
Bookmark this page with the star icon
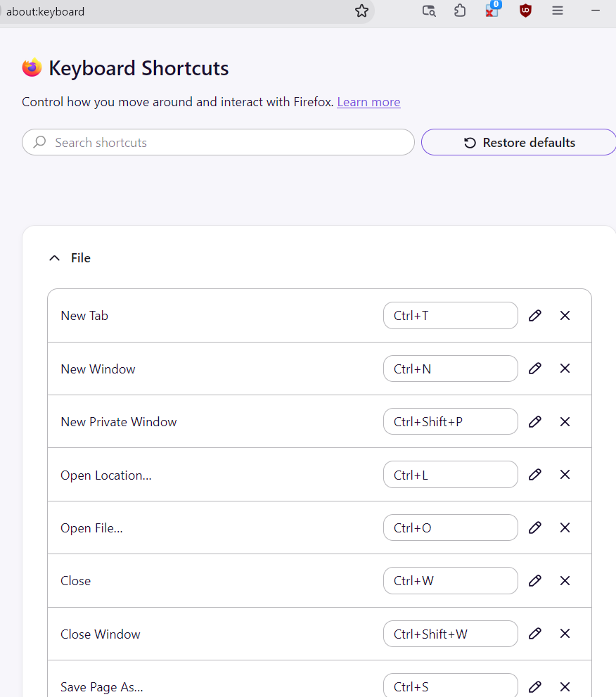[x=361, y=11]
